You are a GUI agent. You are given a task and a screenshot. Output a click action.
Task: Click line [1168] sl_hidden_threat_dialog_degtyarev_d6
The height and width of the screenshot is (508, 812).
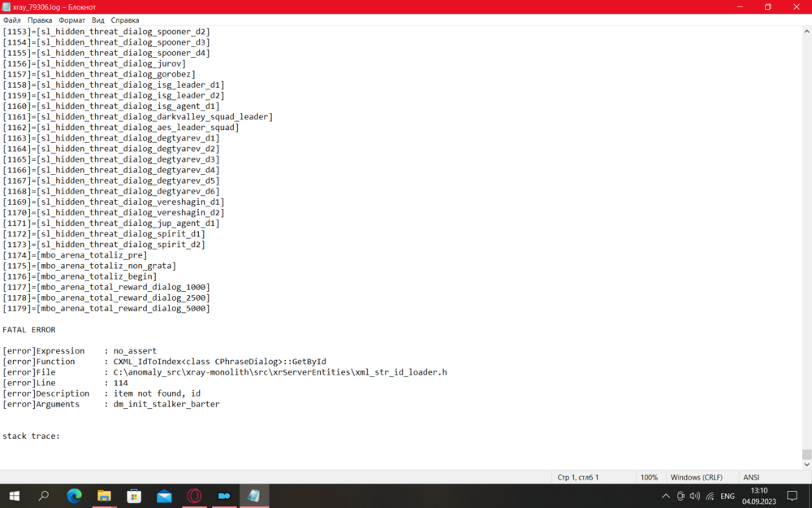[x=111, y=191]
